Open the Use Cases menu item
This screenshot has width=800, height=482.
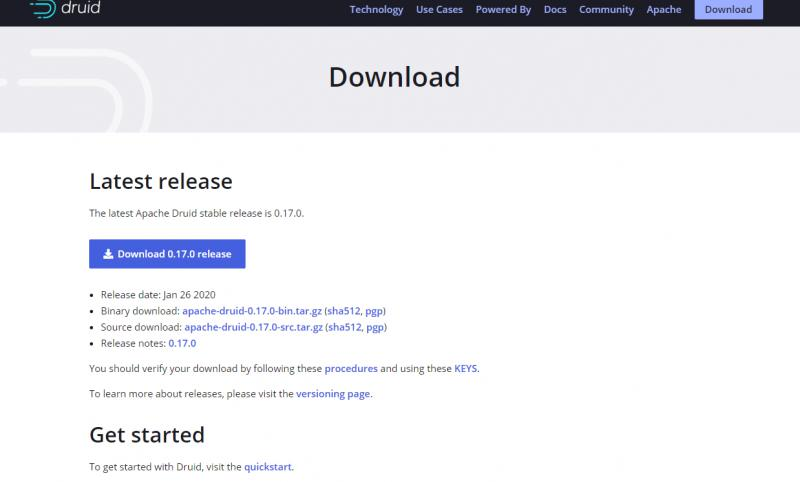(x=439, y=10)
